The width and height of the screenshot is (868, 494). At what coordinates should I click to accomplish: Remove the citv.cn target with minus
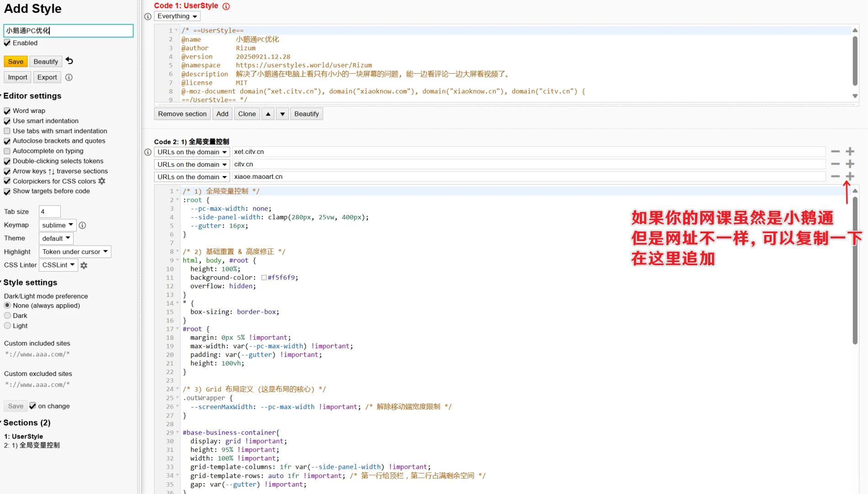click(x=835, y=164)
